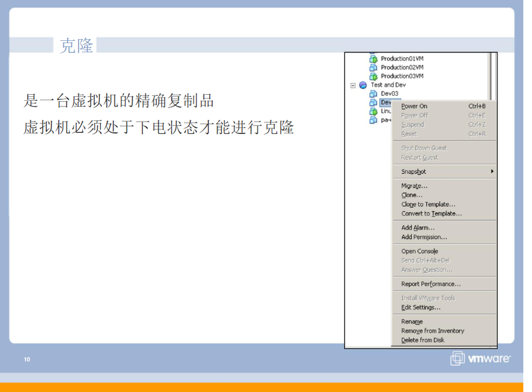This screenshot has width=532, height=392.
Task: Click the Test and Dev resource pool icon
Action: 363,85
